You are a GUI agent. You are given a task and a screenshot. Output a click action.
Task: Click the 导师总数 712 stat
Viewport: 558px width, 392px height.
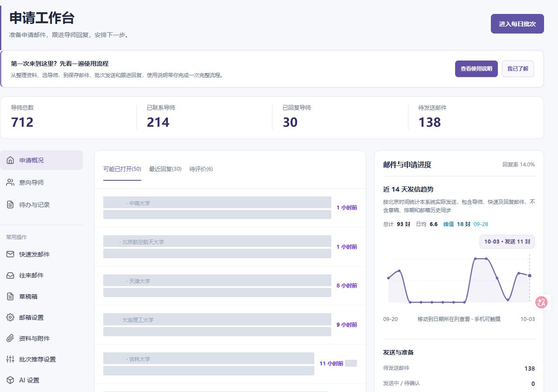tap(68, 117)
